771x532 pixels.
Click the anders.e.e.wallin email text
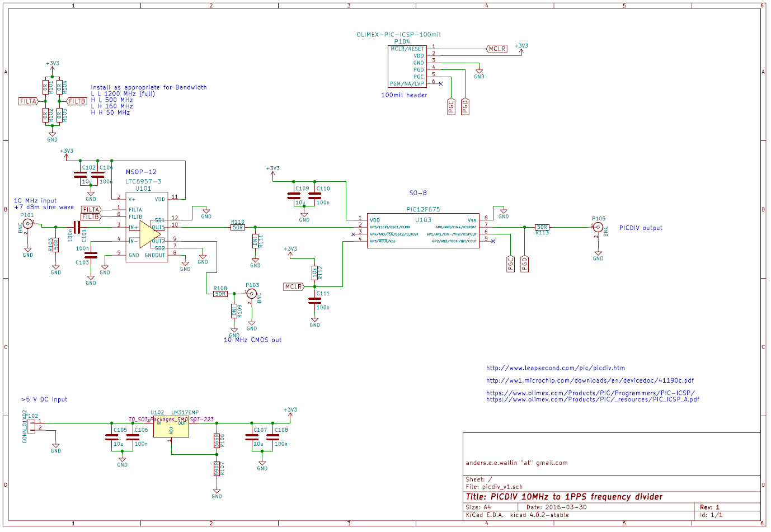point(516,463)
